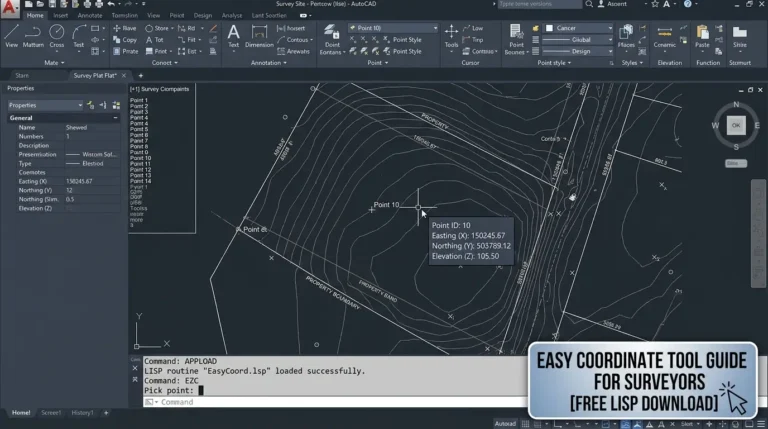Open the Properties selection dropdown in palette

coord(45,105)
